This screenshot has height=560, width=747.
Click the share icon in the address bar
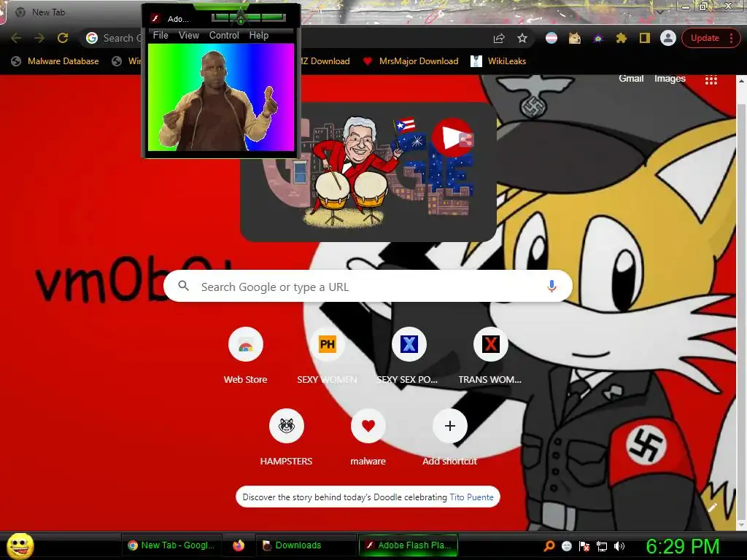499,38
